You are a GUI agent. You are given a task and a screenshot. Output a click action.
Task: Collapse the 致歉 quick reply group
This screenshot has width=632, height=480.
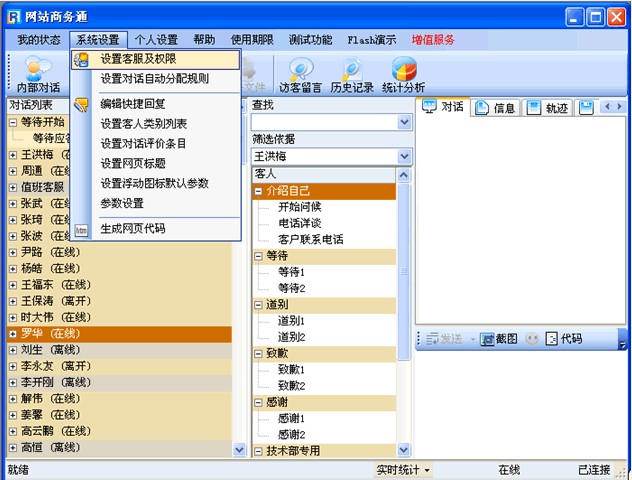(258, 354)
